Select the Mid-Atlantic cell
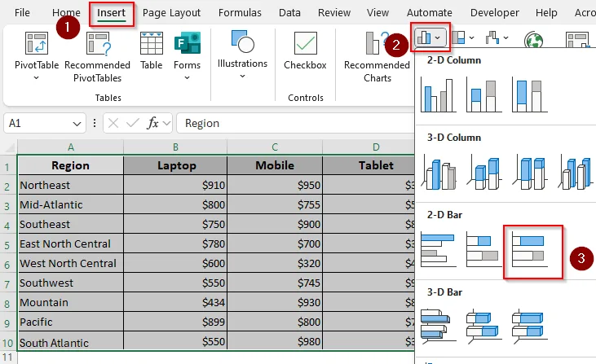596x364 pixels. coord(71,205)
